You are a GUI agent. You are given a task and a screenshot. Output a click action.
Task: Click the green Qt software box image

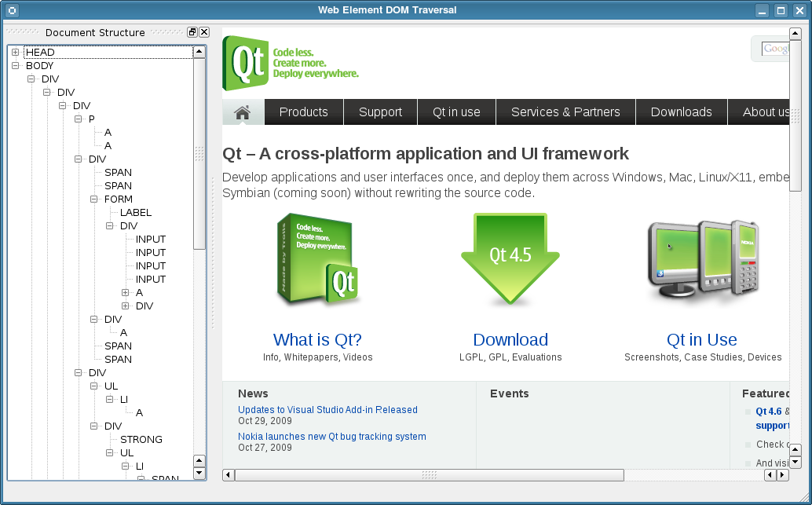click(318, 259)
